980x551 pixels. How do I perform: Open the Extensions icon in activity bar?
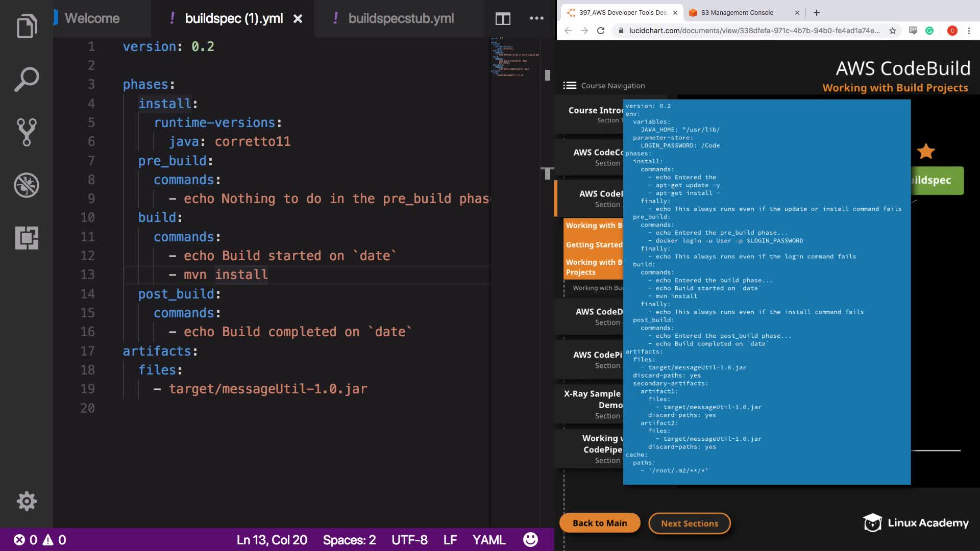pyautogui.click(x=27, y=238)
